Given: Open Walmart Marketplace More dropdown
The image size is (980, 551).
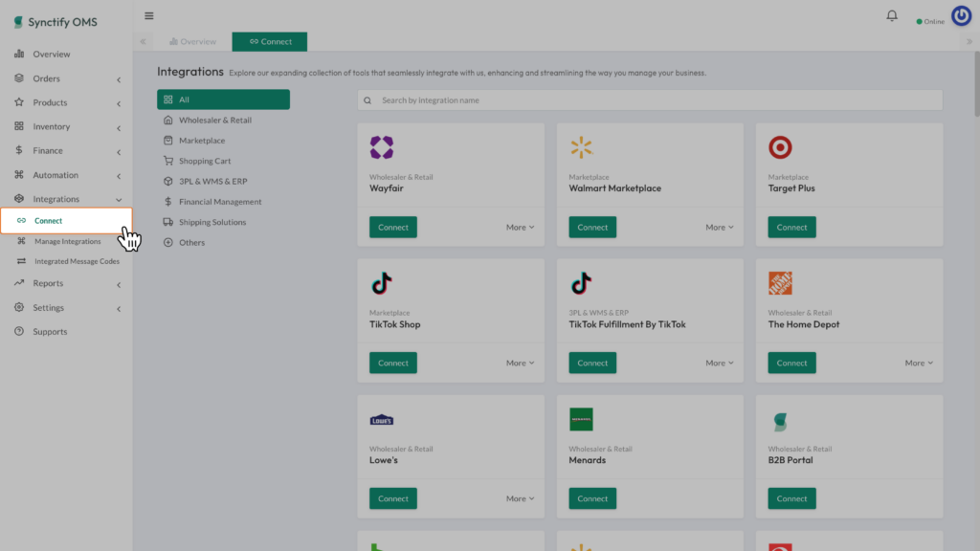Looking at the screenshot, I should tap(720, 227).
